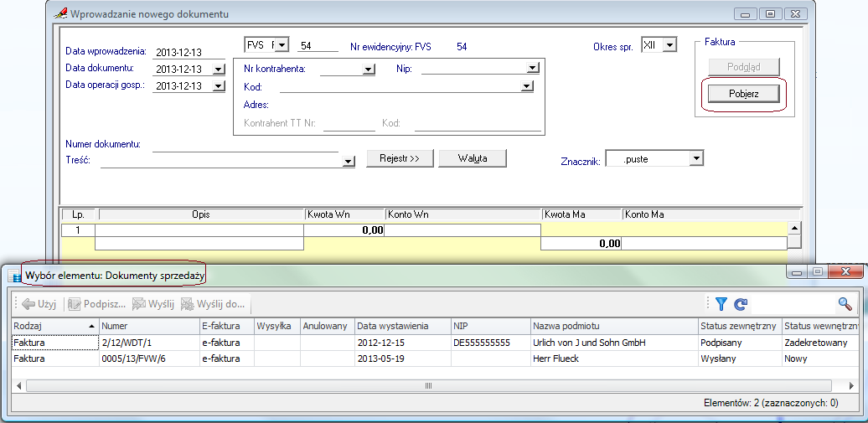The image size is (868, 423).
Task: Open the Data dokumentu date dropdown
Action: (x=219, y=70)
